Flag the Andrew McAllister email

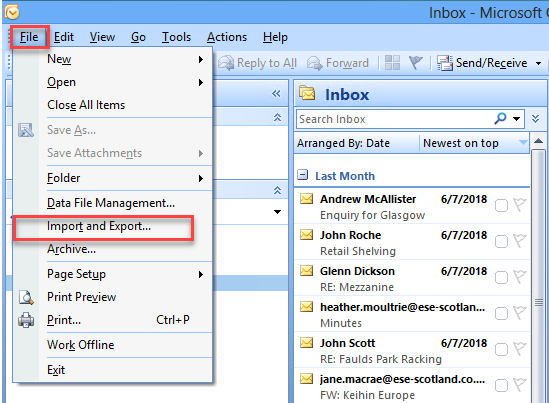coord(520,205)
